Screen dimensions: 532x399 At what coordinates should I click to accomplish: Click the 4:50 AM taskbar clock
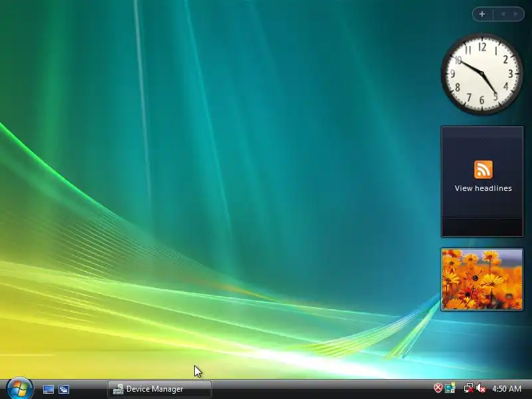coord(507,388)
